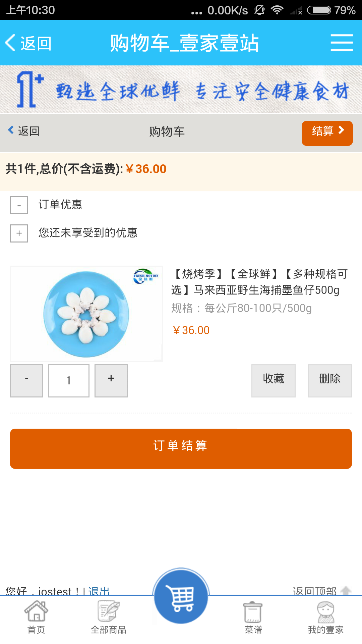Open the cuttlefish product thumbnail

pos(86,314)
